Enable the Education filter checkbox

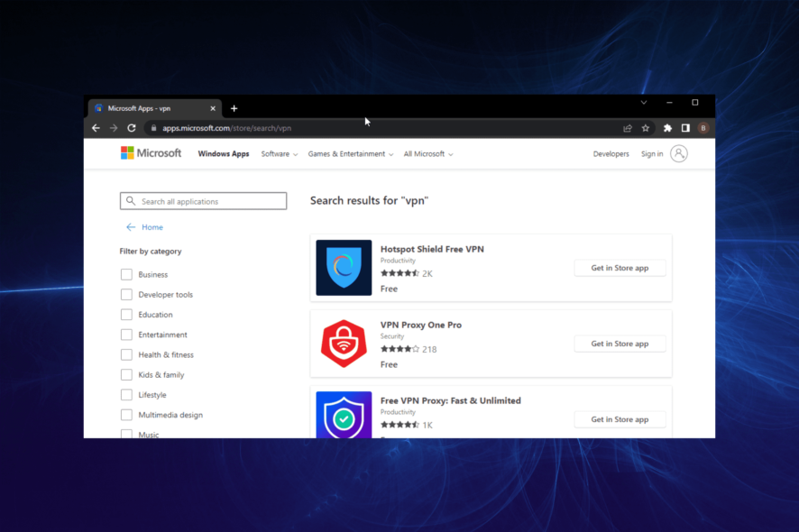pyautogui.click(x=126, y=315)
